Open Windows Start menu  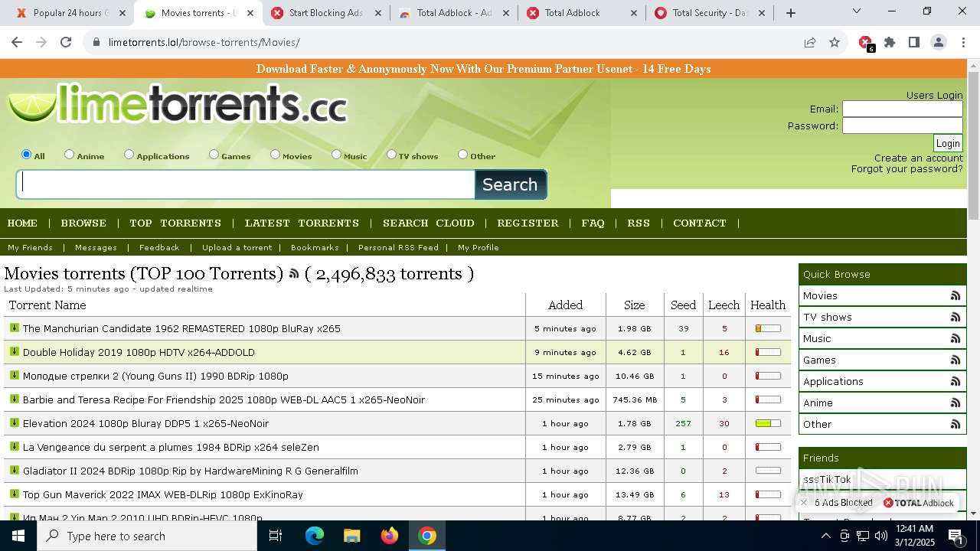click(18, 536)
